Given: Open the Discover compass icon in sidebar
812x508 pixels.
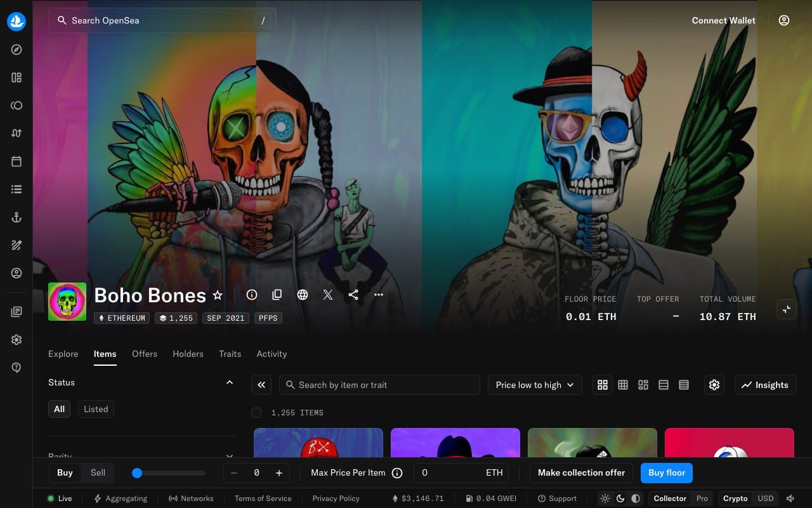Looking at the screenshot, I should (x=16, y=50).
